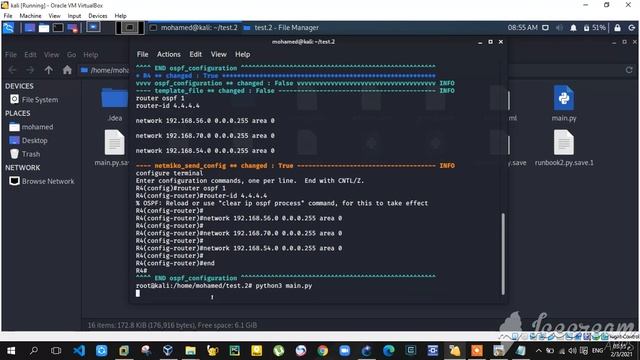The image size is (640, 360).
Task: Open the terminal File menu
Action: coord(142,54)
